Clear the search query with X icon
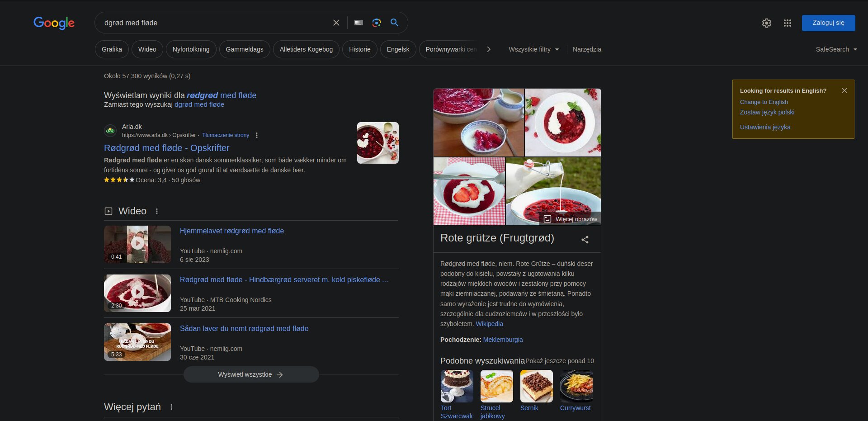868x421 pixels. pyautogui.click(x=336, y=23)
